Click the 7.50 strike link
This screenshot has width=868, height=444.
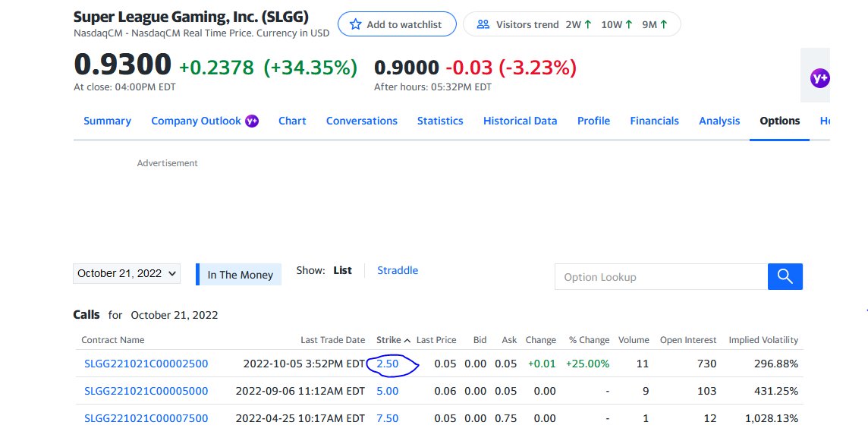pyautogui.click(x=388, y=418)
